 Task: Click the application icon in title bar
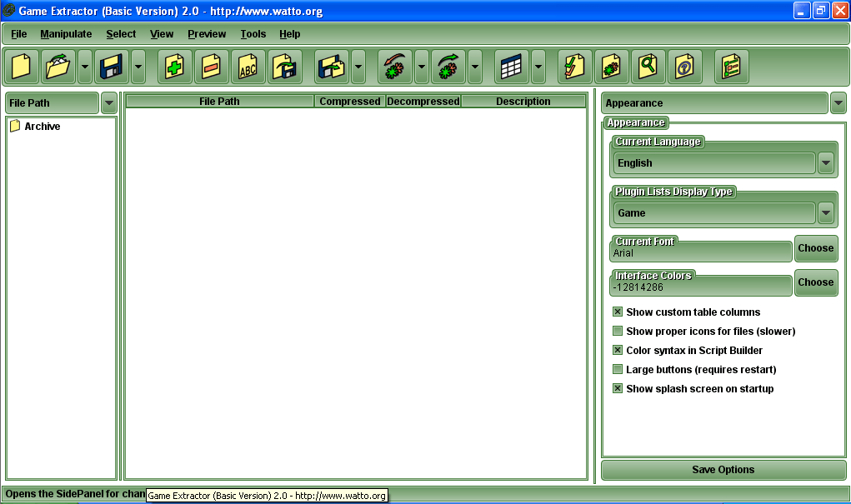click(8, 10)
